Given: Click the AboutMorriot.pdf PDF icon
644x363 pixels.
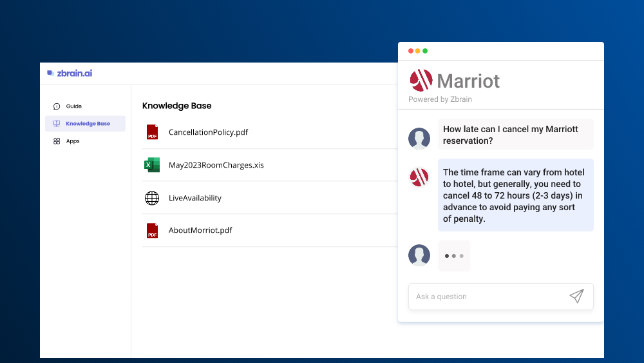Looking at the screenshot, I should pyautogui.click(x=153, y=231).
